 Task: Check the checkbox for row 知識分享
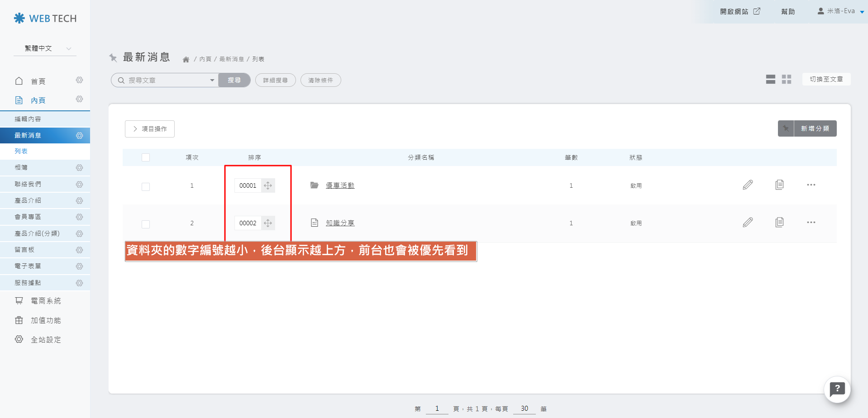click(x=146, y=224)
